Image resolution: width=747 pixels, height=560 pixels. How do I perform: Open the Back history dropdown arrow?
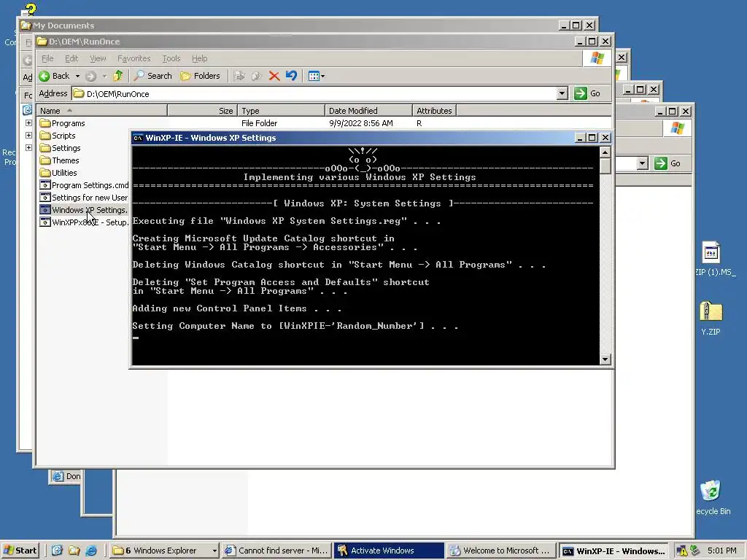pos(77,76)
